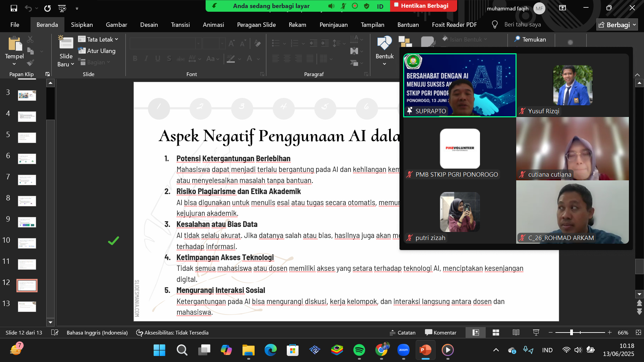The image size is (644, 362).
Task: Click Bahasa Inggris (Indonesia) language status
Action: point(97,333)
